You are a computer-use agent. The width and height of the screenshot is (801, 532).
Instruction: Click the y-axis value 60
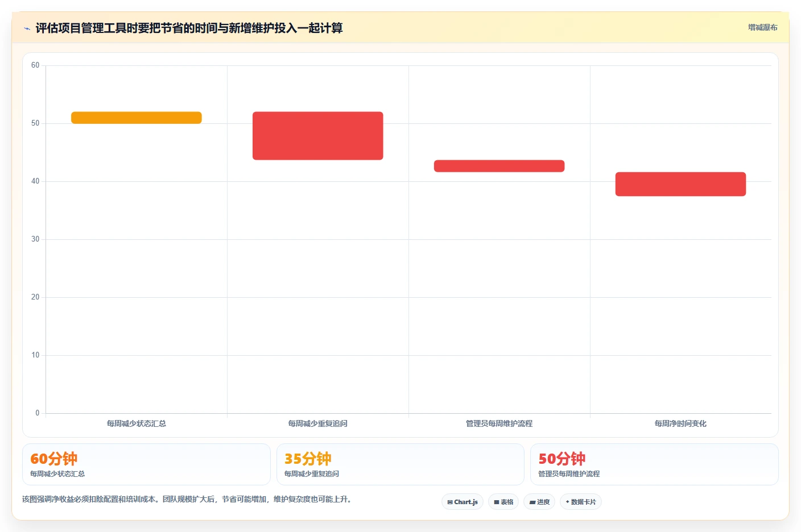point(35,65)
